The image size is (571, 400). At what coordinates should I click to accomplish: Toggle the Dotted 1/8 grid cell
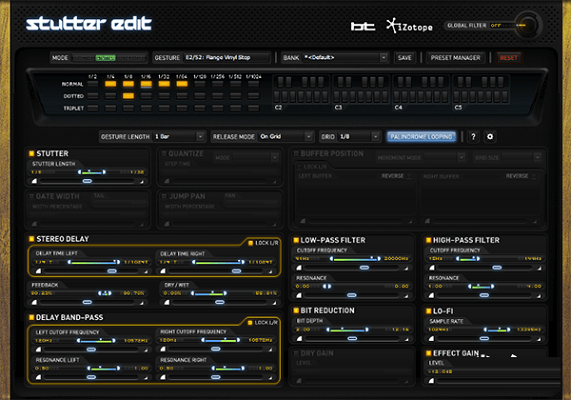point(128,96)
